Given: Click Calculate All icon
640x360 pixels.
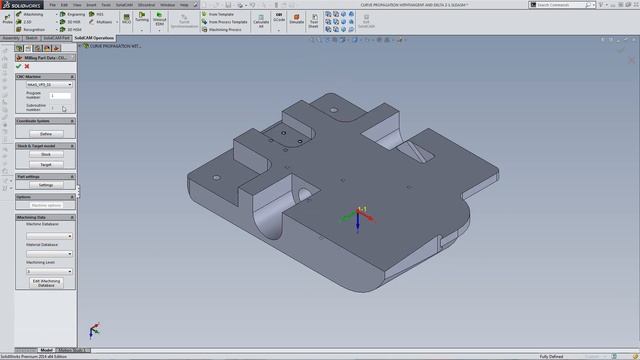Looking at the screenshot, I should point(261,21).
